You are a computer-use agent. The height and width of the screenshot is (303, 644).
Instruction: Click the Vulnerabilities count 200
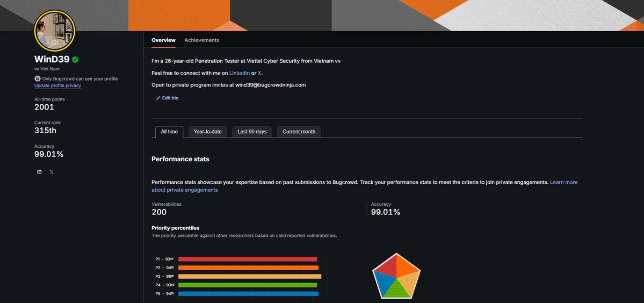pyautogui.click(x=159, y=212)
